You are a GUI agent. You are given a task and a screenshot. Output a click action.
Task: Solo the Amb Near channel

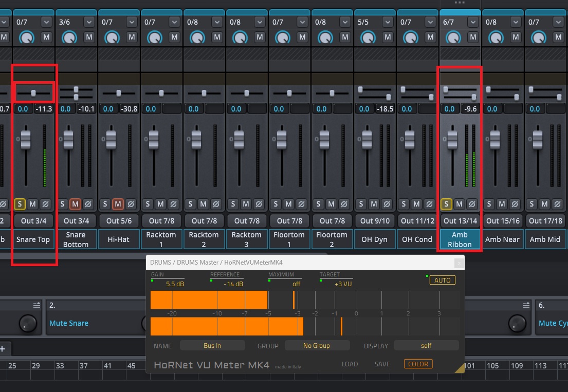coord(489,204)
